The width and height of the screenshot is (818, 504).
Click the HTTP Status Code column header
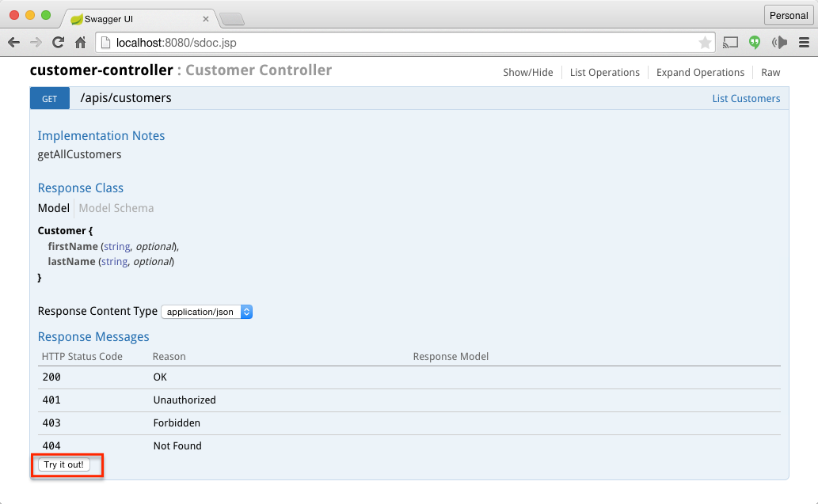click(x=82, y=357)
